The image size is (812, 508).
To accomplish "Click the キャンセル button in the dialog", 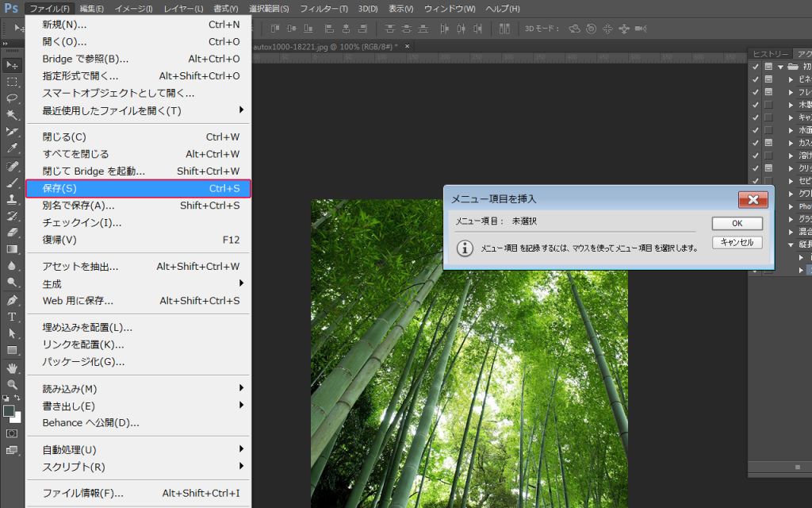I will pyautogui.click(x=737, y=242).
